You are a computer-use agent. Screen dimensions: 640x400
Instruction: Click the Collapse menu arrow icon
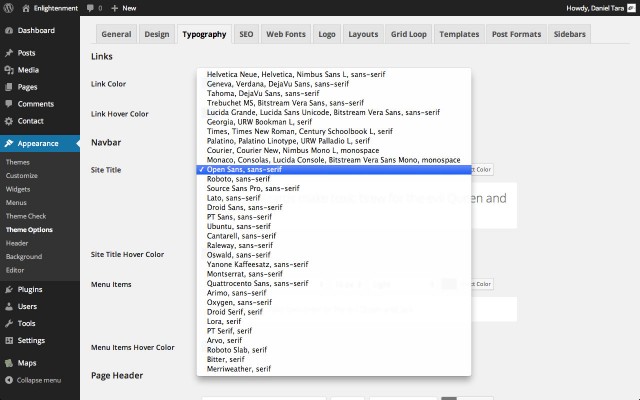(x=9, y=380)
